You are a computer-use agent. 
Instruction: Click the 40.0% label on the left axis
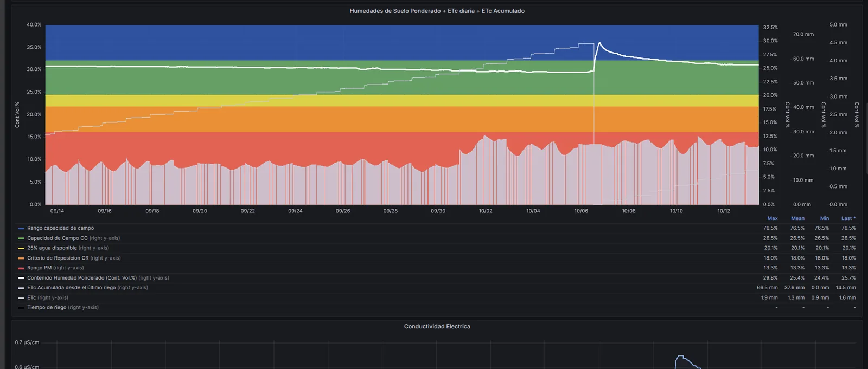point(34,25)
